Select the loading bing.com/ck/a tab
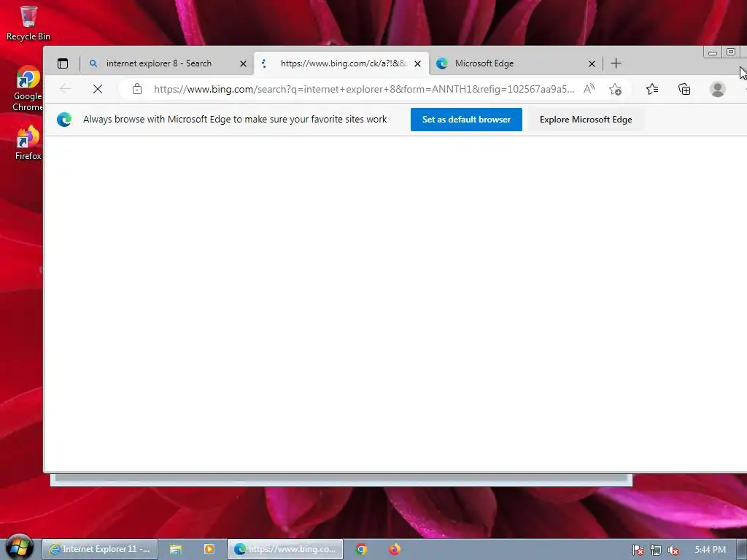The height and width of the screenshot is (560, 747). 341,63
